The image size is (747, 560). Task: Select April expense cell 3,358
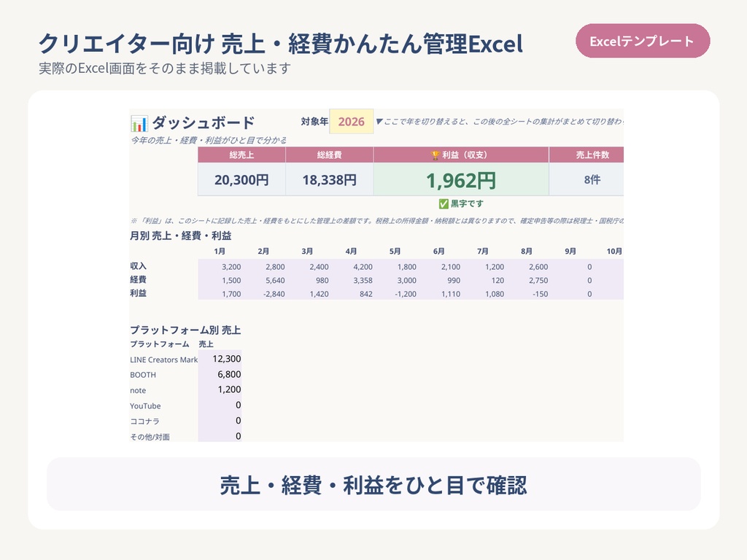363,281
